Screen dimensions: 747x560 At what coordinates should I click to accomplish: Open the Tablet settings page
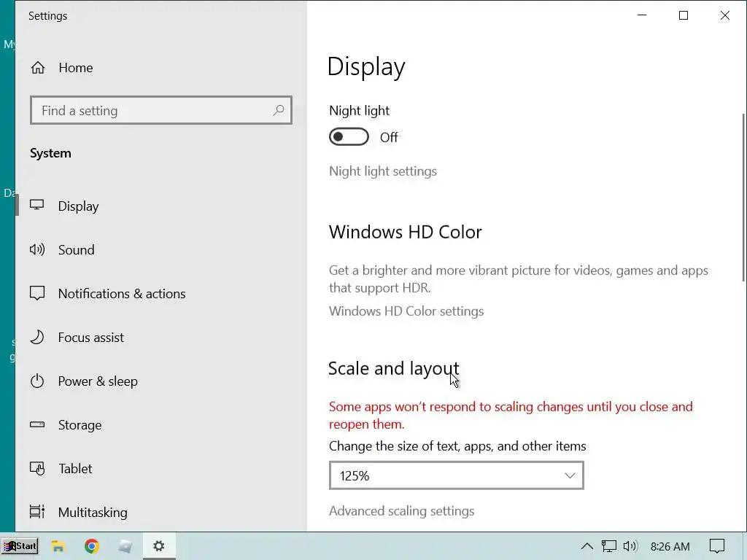pyautogui.click(x=75, y=469)
